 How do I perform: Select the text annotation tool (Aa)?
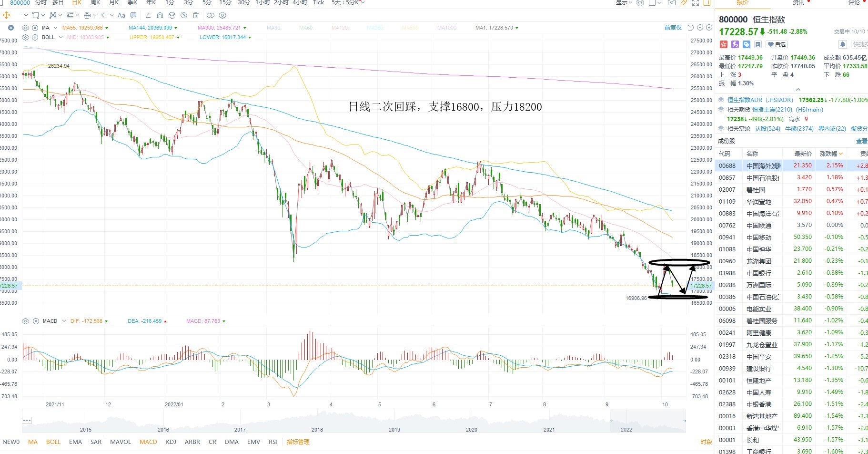(121, 15)
